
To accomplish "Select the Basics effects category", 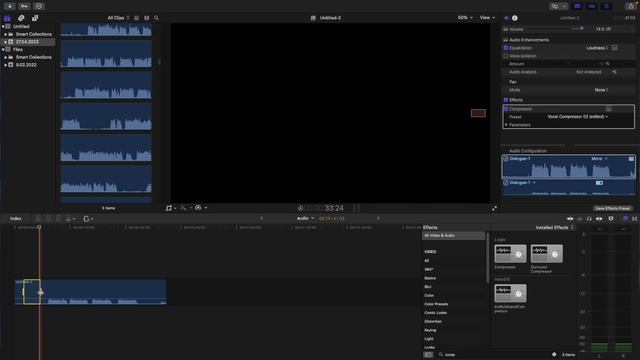I will pos(430,278).
